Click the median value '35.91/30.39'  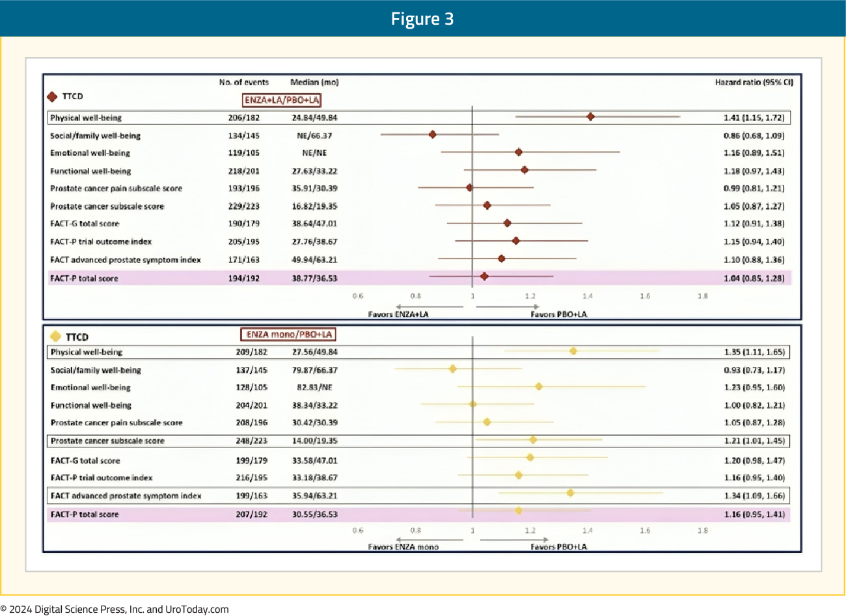[x=314, y=189]
